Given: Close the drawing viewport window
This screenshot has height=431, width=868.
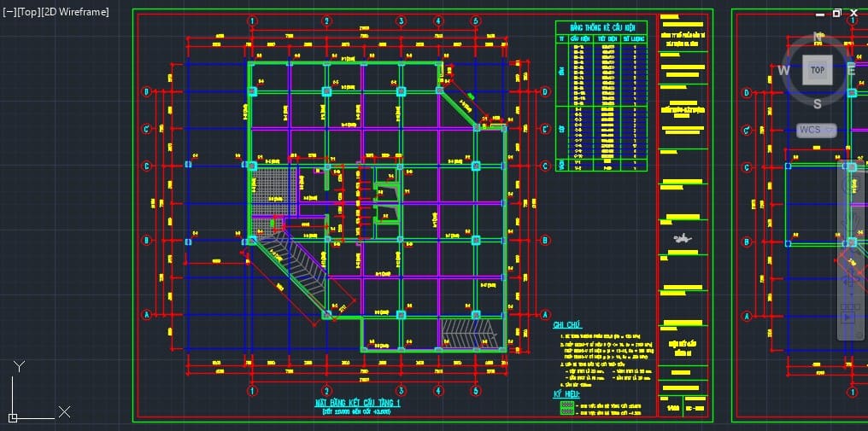Looking at the screenshot, I should [x=853, y=13].
